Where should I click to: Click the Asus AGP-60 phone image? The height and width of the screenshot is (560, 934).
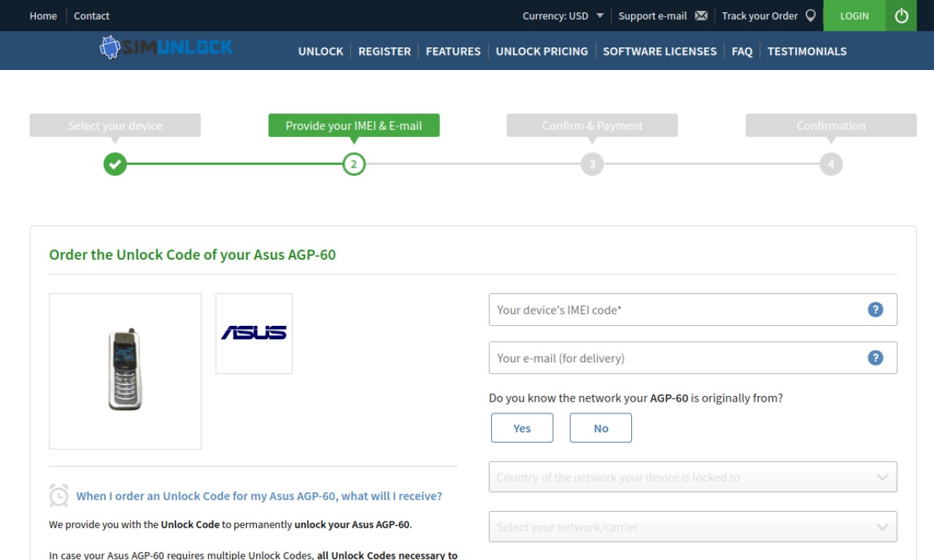coord(125,371)
